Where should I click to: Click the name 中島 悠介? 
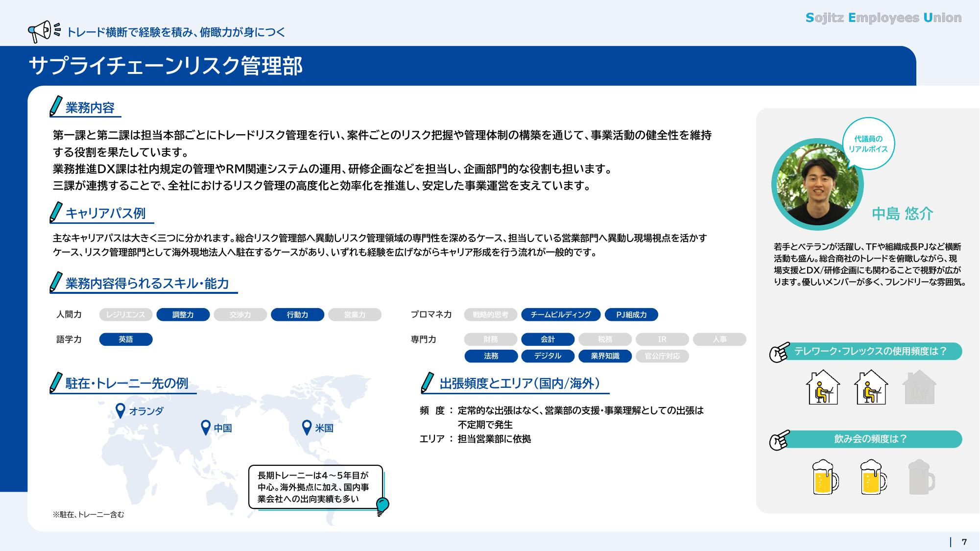[903, 214]
